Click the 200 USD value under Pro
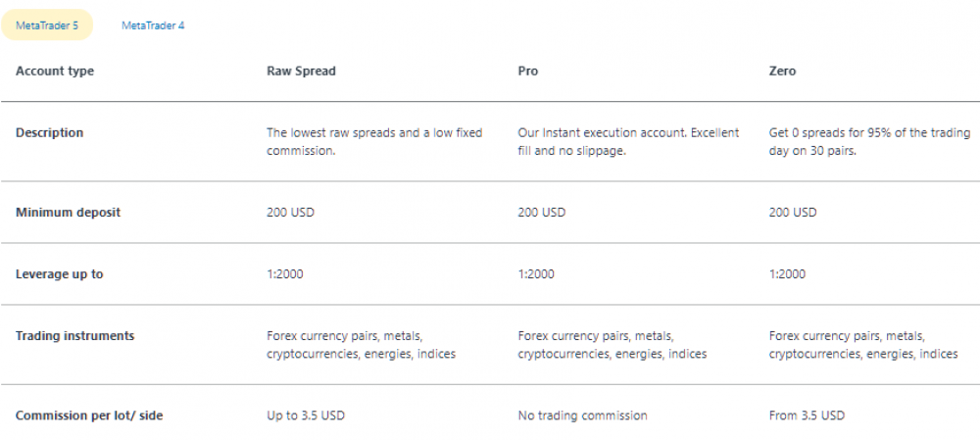 point(542,213)
